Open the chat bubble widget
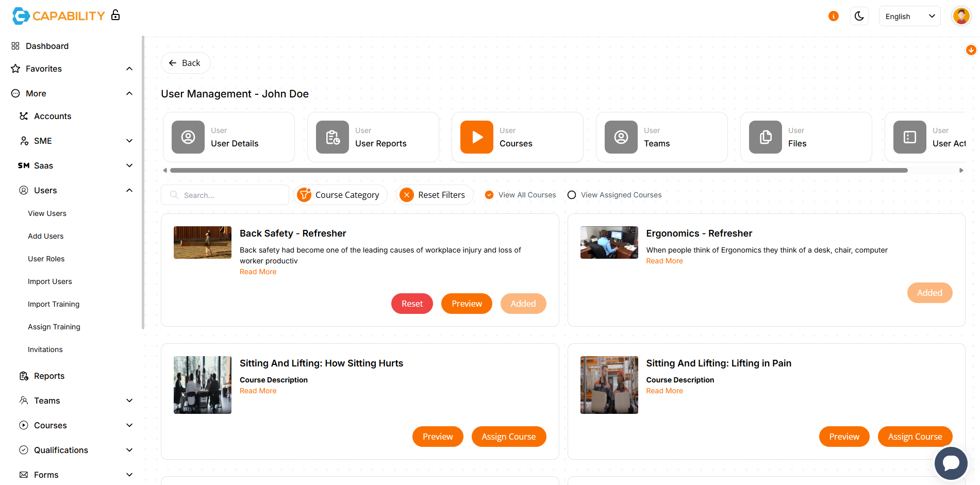980x485 pixels. click(x=951, y=462)
